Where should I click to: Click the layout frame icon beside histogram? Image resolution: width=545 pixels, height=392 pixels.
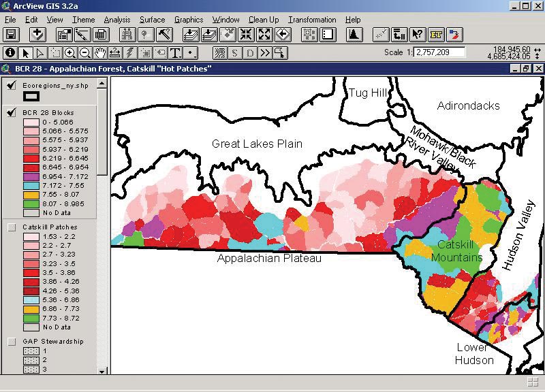[x=328, y=35]
